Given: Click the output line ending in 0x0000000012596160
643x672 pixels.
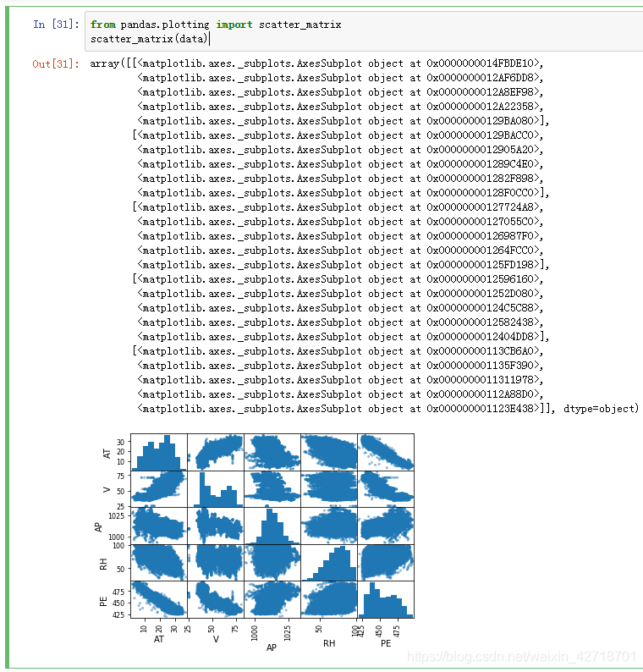Looking at the screenshot, I should tap(338, 279).
